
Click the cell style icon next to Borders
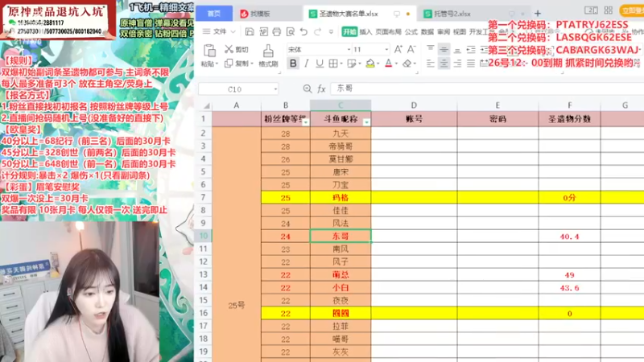click(x=352, y=64)
